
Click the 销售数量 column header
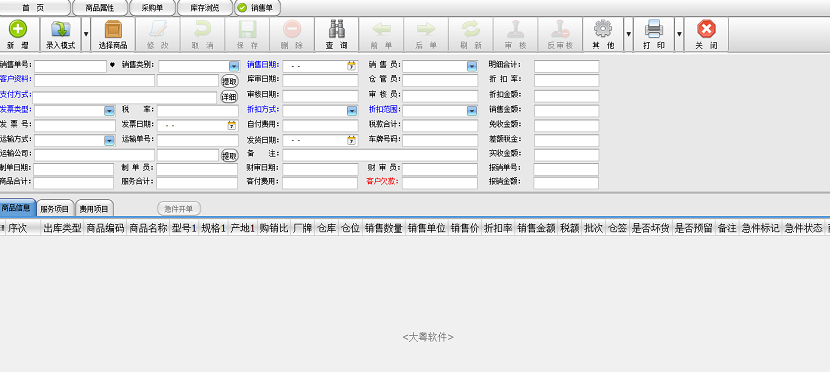coord(383,228)
